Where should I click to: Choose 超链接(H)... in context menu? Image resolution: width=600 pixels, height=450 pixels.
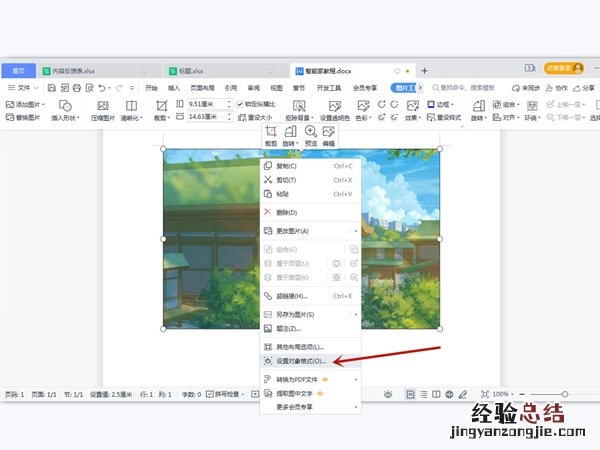click(x=310, y=296)
